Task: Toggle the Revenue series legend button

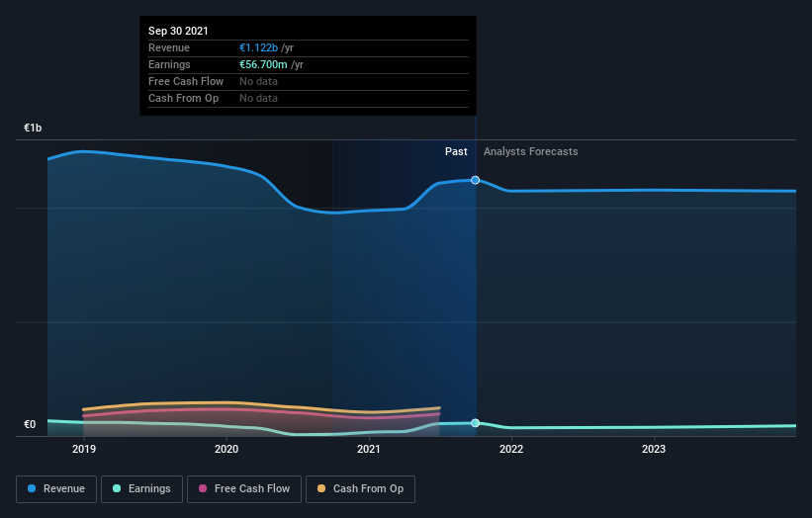Action: 56,489
